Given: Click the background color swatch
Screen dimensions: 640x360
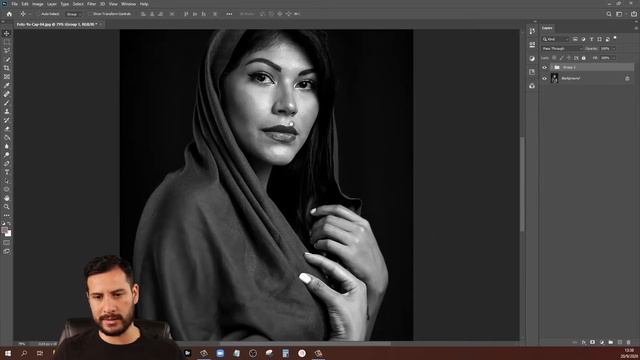Looking at the screenshot, I should pos(9,234).
